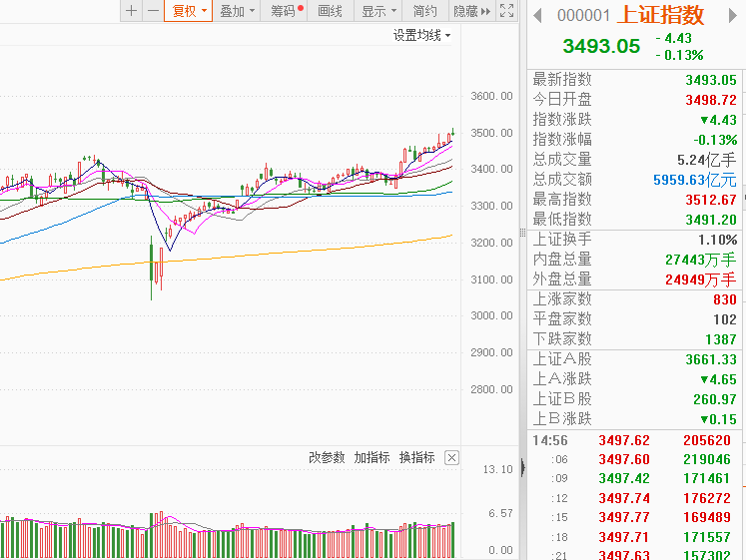Click the 上证指数 index title
746x560 pixels.
pos(661,14)
